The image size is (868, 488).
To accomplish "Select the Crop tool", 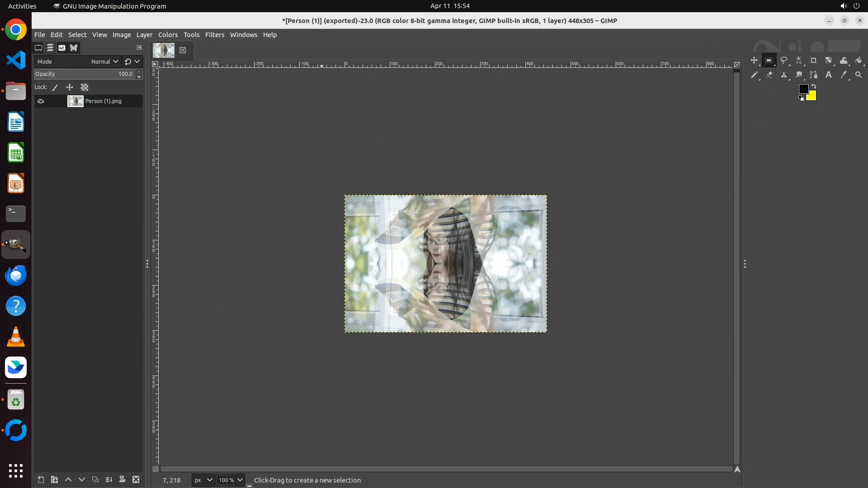I will point(814,60).
